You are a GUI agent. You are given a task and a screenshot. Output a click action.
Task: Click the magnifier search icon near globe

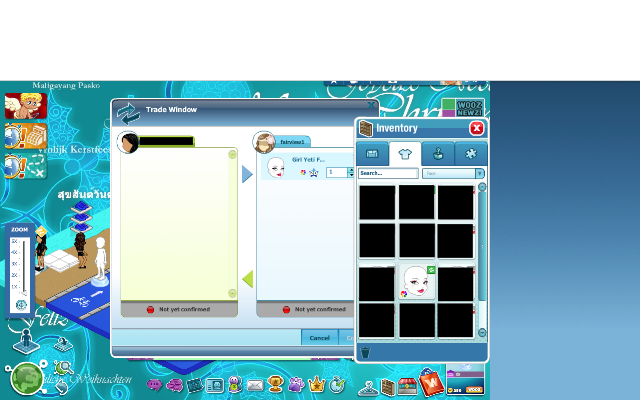tap(64, 368)
